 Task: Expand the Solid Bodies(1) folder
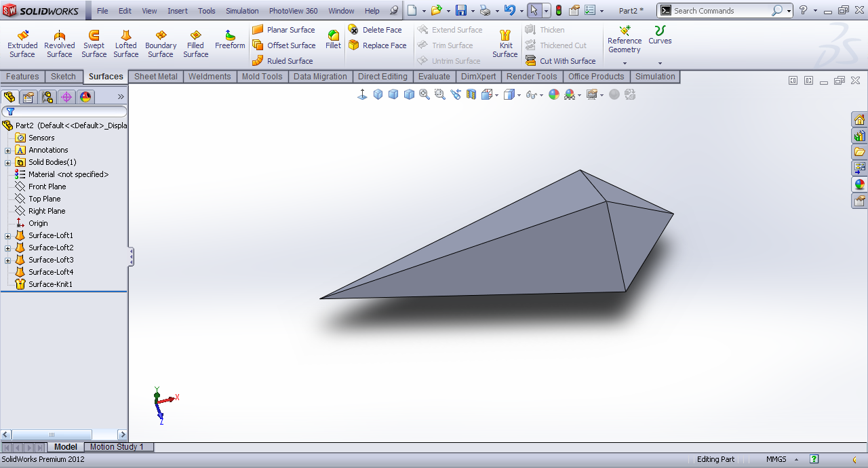click(x=8, y=163)
